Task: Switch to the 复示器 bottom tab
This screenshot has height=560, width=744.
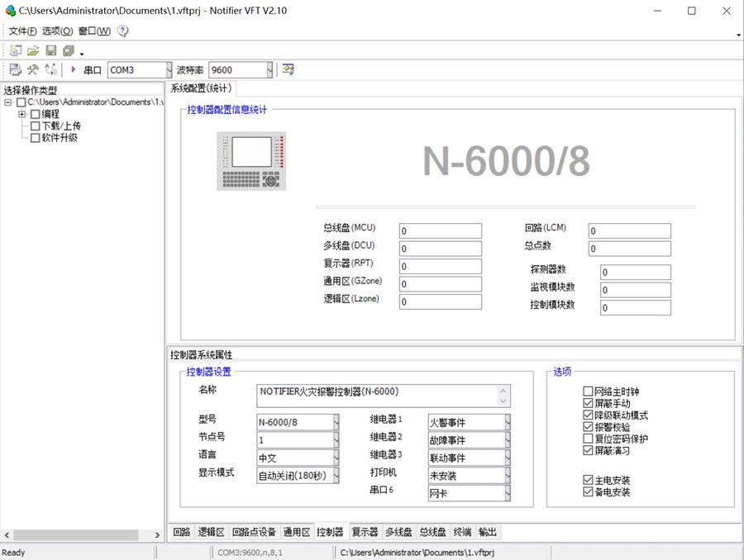Action: pos(365,532)
